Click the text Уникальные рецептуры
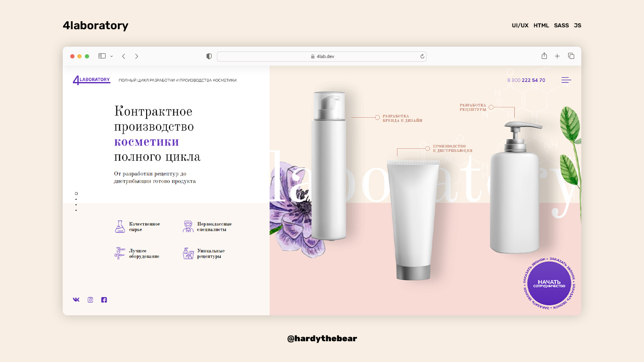Screen dimensions: 644x362 coord(211,254)
